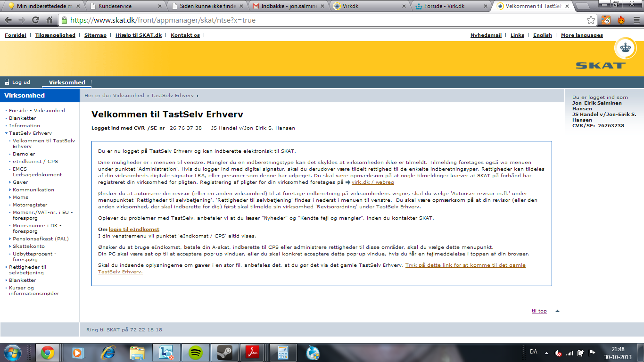Click the til top link
Viewport: 644px width, 362px height.
tap(539, 311)
